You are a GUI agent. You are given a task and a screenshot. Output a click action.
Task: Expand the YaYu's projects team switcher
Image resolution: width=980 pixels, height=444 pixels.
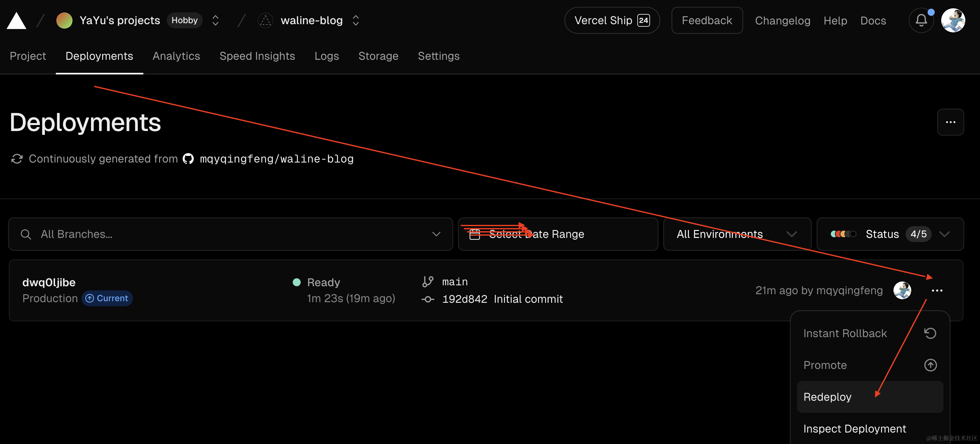pos(215,21)
